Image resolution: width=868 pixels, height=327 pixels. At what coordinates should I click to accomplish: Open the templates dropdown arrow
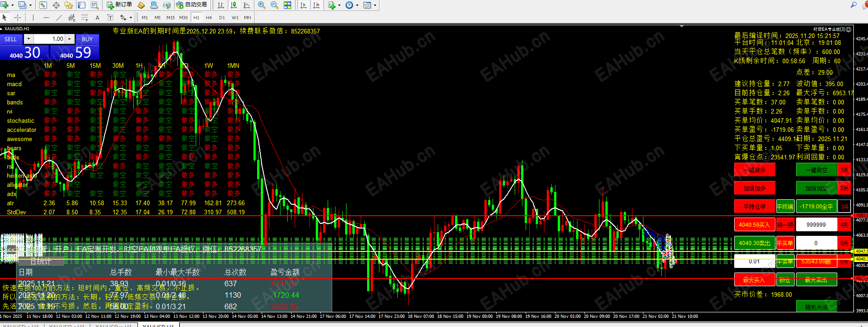(x=375, y=5)
